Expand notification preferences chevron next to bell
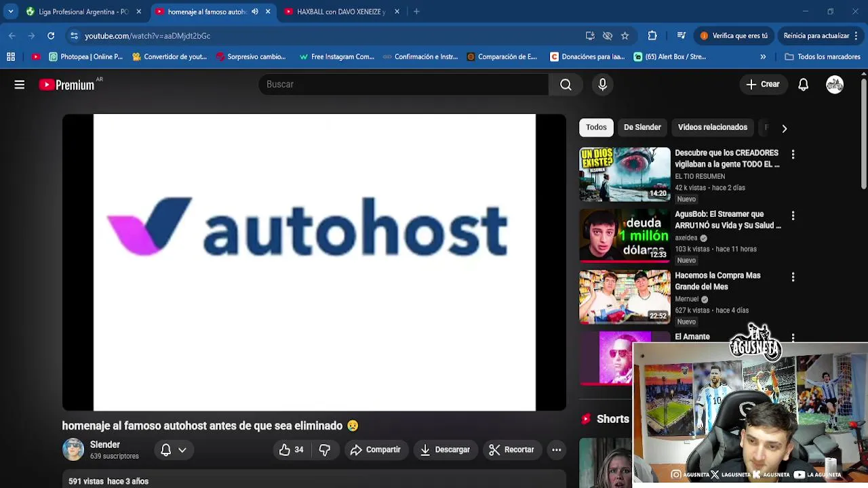The height and width of the screenshot is (488, 868). click(x=182, y=450)
